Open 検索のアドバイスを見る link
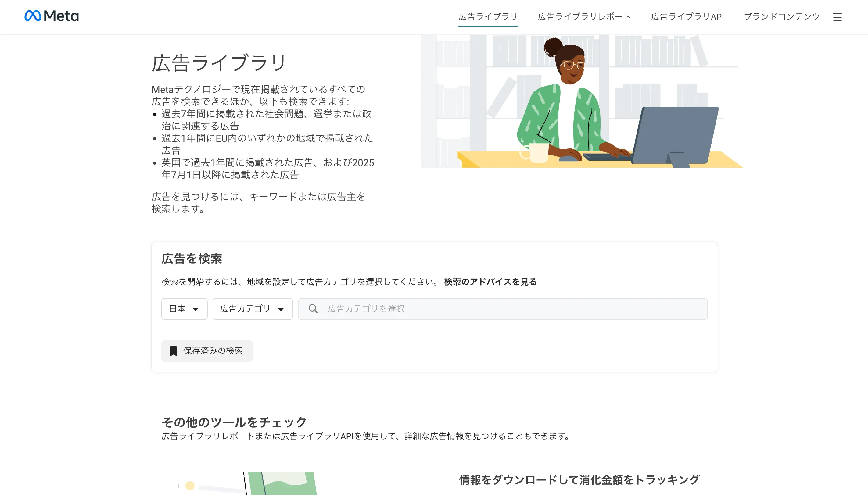Screen dimensions: 868x495 click(490, 282)
